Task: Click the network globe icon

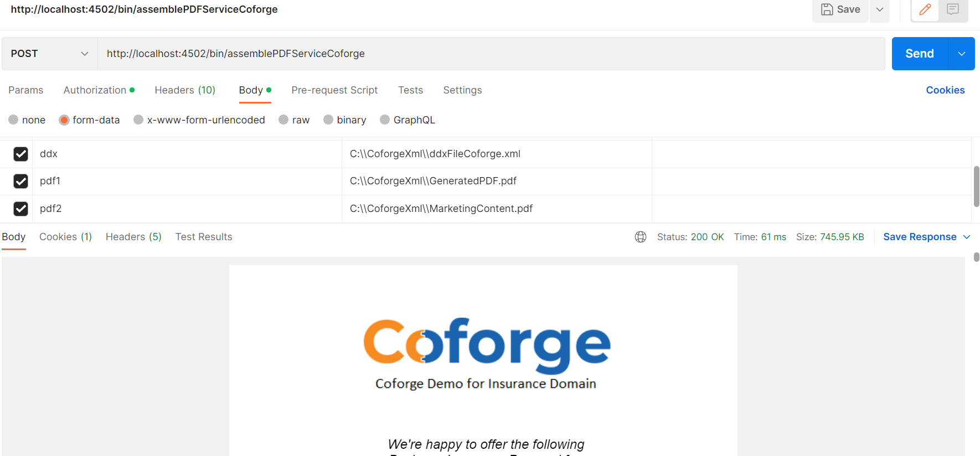Action: pos(641,237)
